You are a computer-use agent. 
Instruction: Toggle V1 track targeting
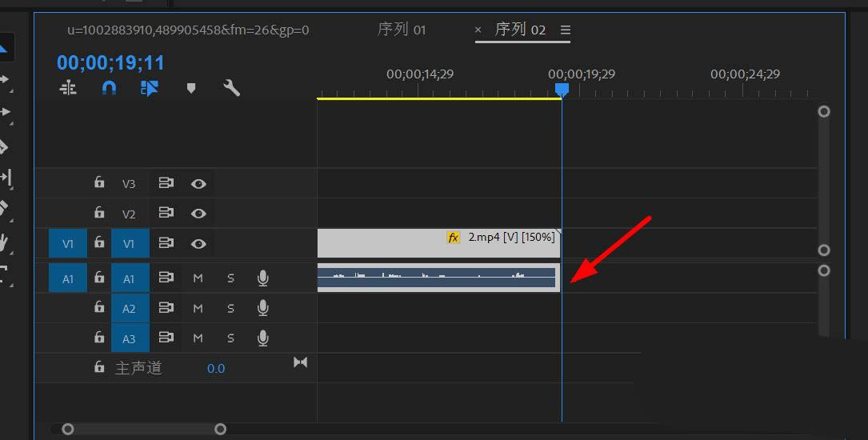click(130, 243)
